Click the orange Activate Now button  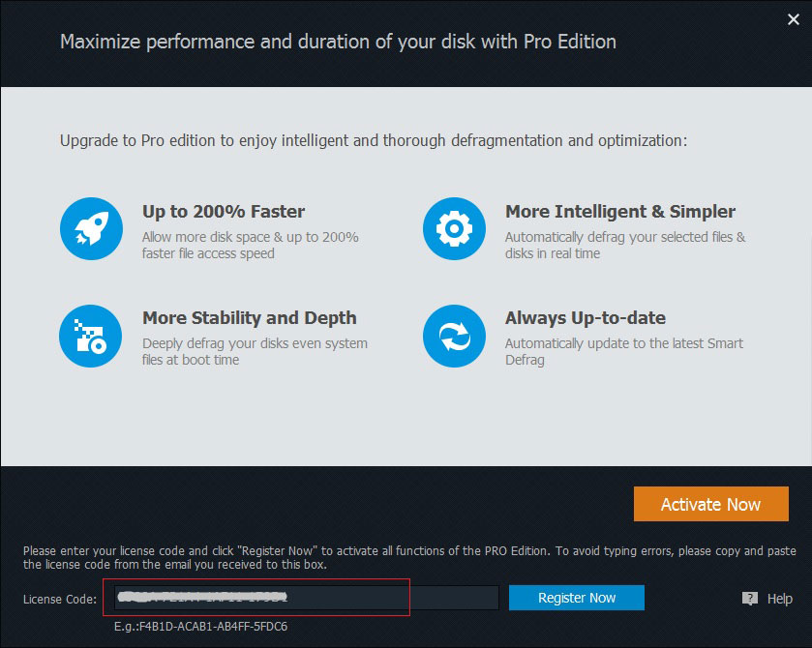[x=711, y=504]
